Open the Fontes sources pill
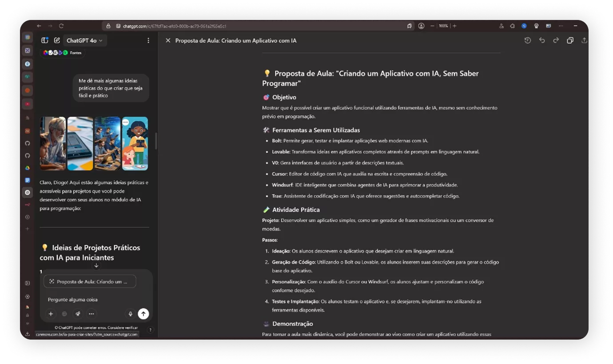 tap(62, 53)
